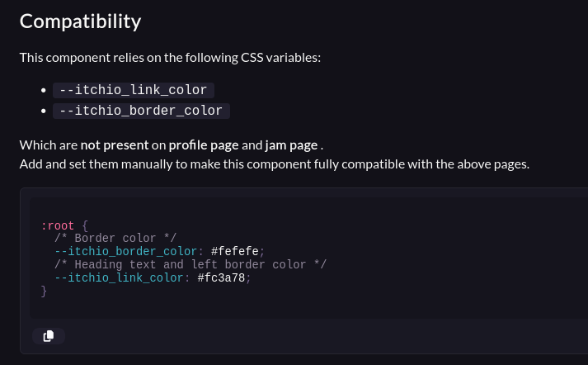Click the Compatibility heading
Image resolution: width=588 pixels, height=365 pixels.
pos(80,21)
